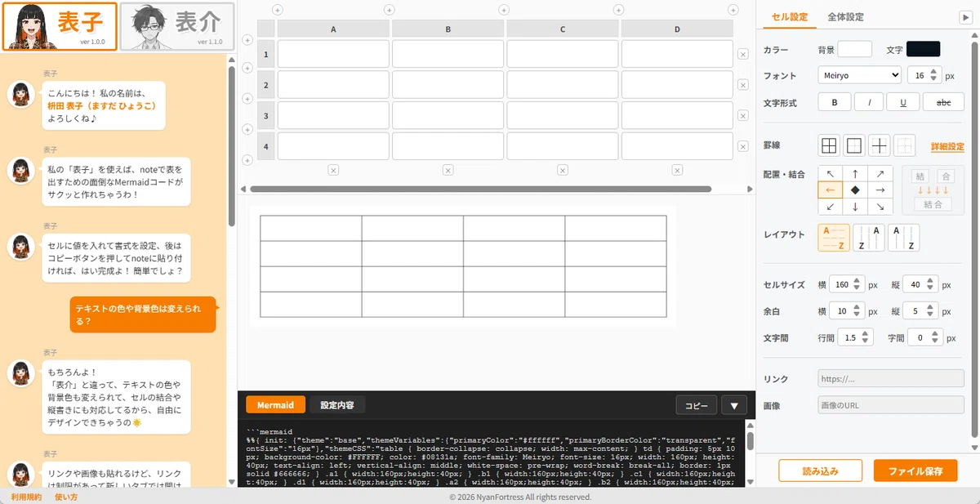
Task: Open the Mermaid code tab
Action: click(x=275, y=405)
